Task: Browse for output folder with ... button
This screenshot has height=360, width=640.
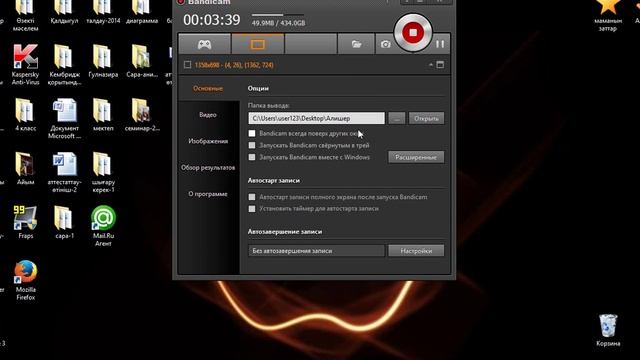Action: 397,118
